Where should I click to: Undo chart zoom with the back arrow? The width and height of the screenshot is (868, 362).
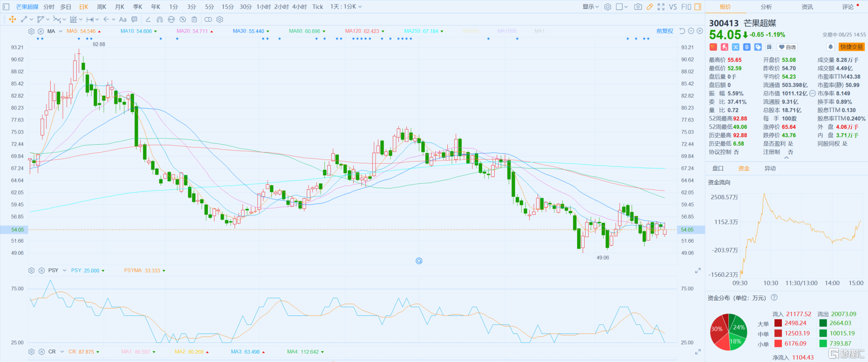682,31
